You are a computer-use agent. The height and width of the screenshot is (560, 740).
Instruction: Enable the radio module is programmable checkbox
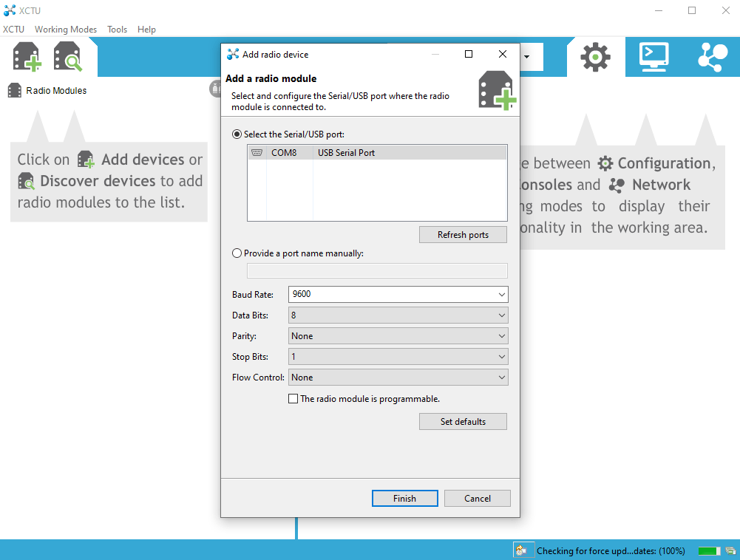pos(293,399)
